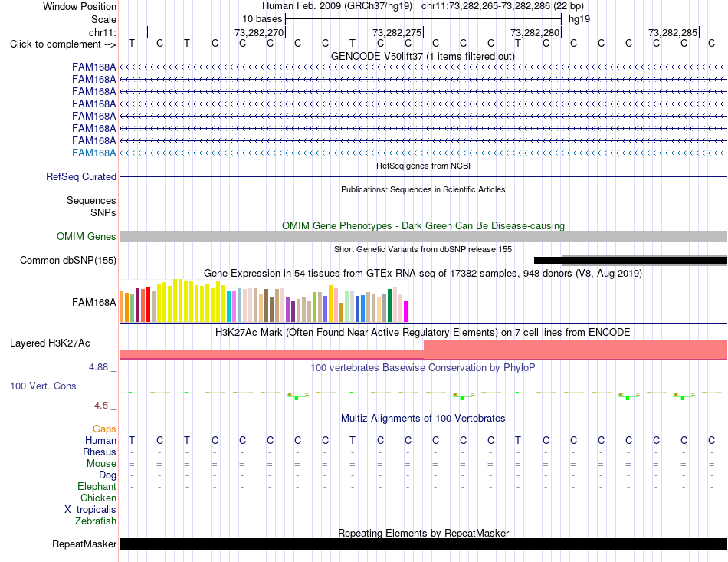
Task: Click the magenta bar ending the GTEx chart
Action: pos(406,311)
